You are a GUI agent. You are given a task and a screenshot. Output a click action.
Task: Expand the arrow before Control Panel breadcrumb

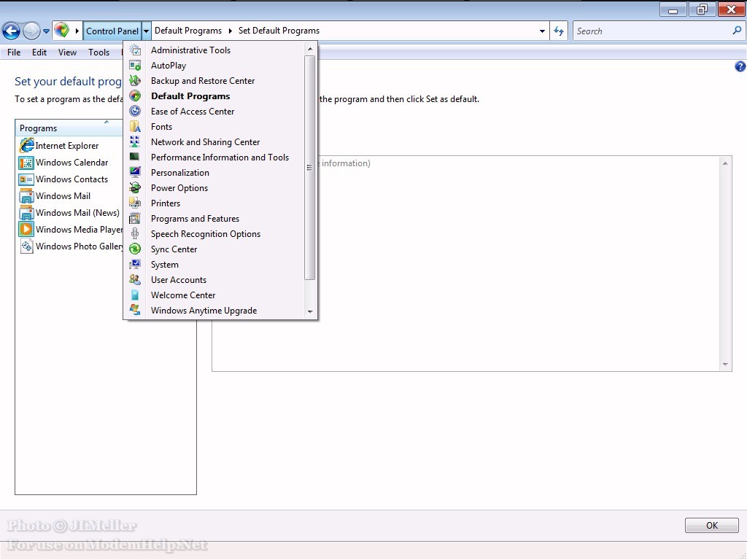pos(77,31)
